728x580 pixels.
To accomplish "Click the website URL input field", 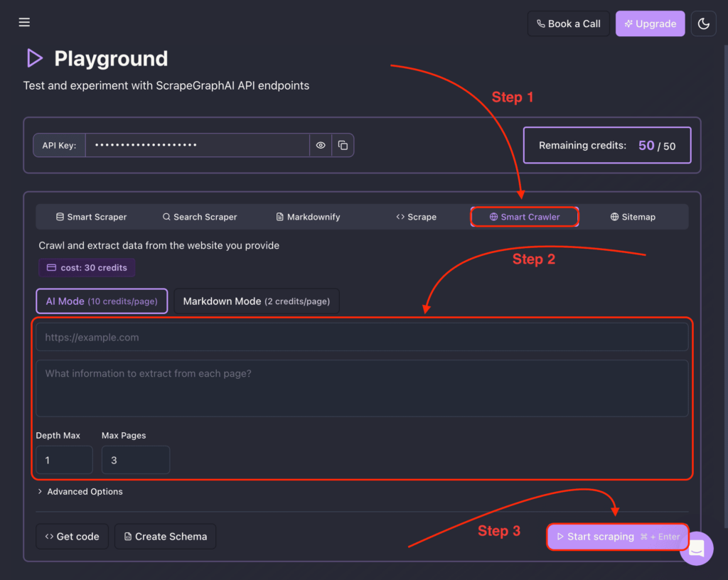I will (x=362, y=338).
